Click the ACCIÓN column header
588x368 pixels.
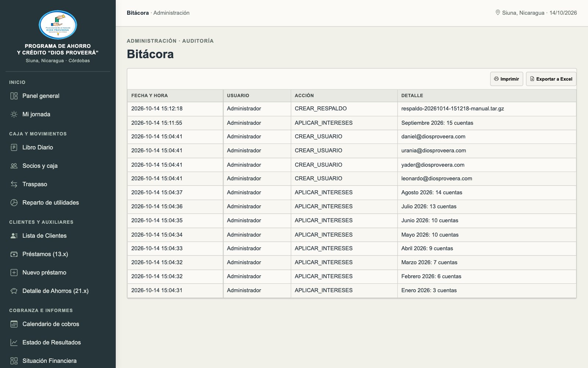click(344, 96)
